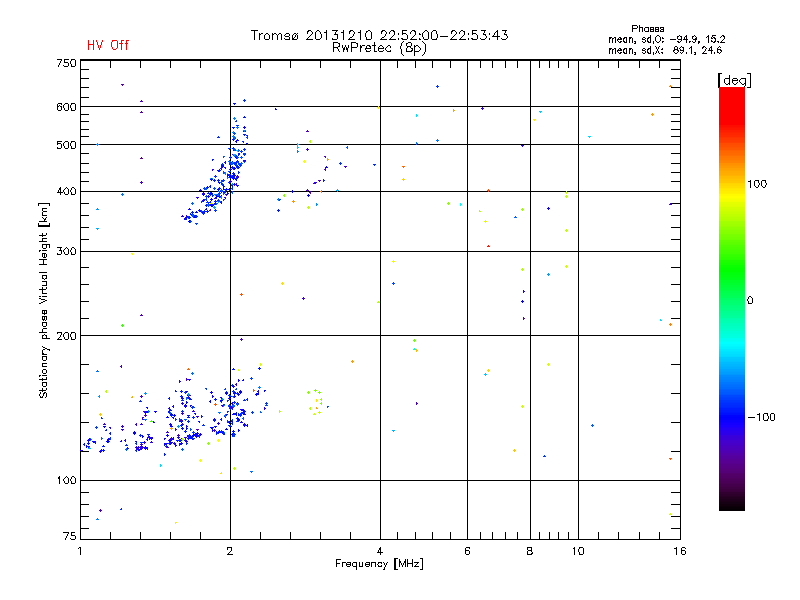
Task: Click the "[deg]" colorbar unit label
Action: point(734,80)
